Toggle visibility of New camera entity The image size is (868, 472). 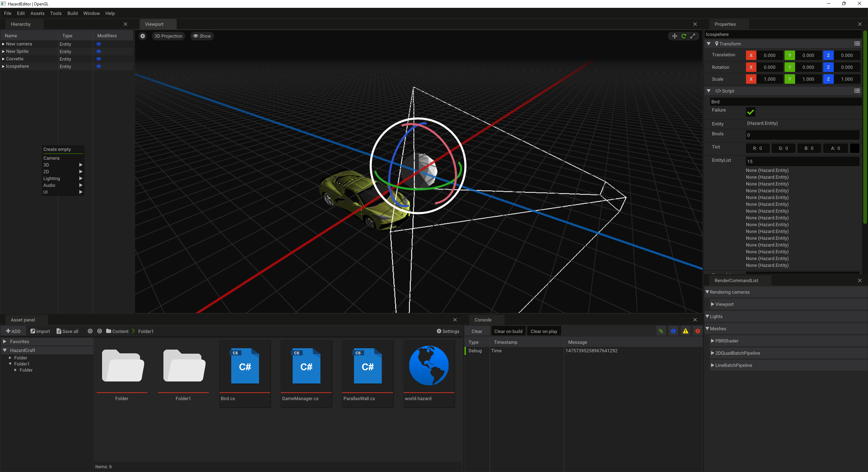click(99, 44)
